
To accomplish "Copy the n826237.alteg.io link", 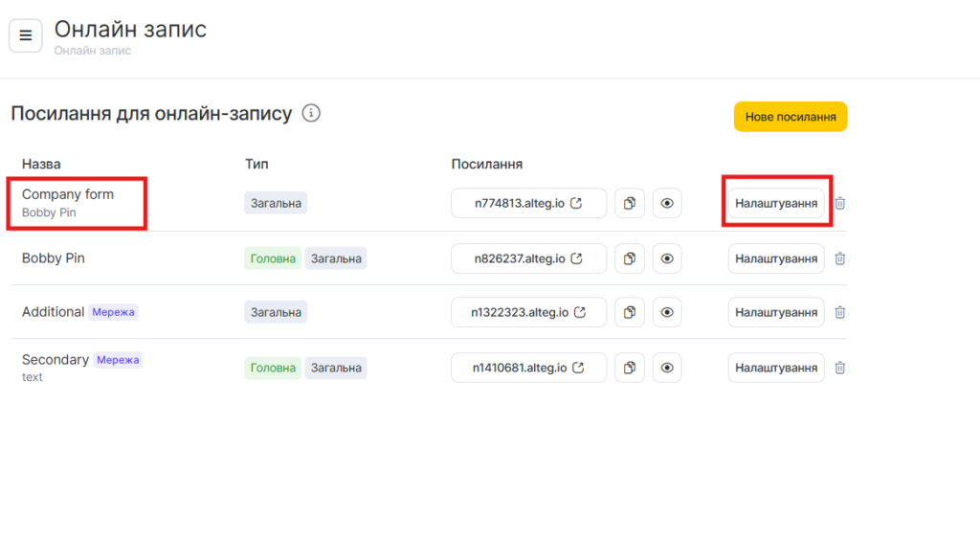I will (x=630, y=258).
